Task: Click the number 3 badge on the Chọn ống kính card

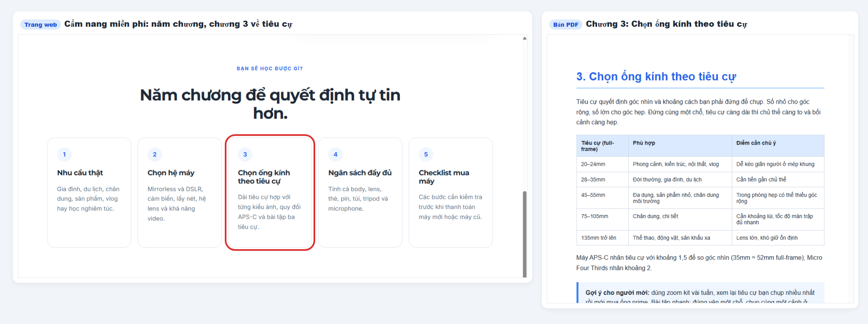Action: [245, 154]
